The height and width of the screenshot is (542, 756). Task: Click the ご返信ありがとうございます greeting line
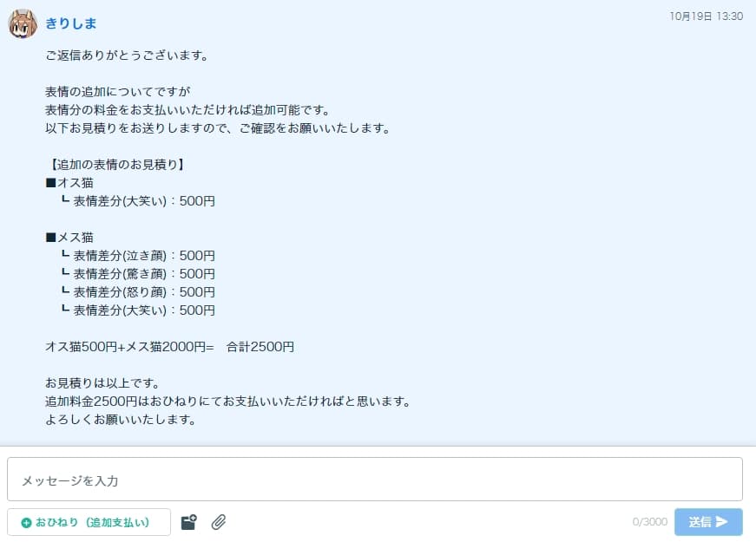127,56
